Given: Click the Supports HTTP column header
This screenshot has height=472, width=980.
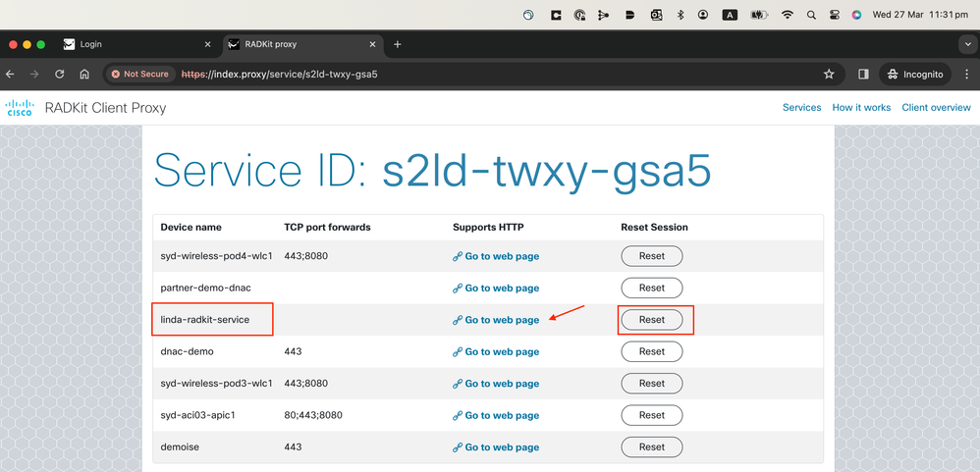Looking at the screenshot, I should pyautogui.click(x=488, y=228).
